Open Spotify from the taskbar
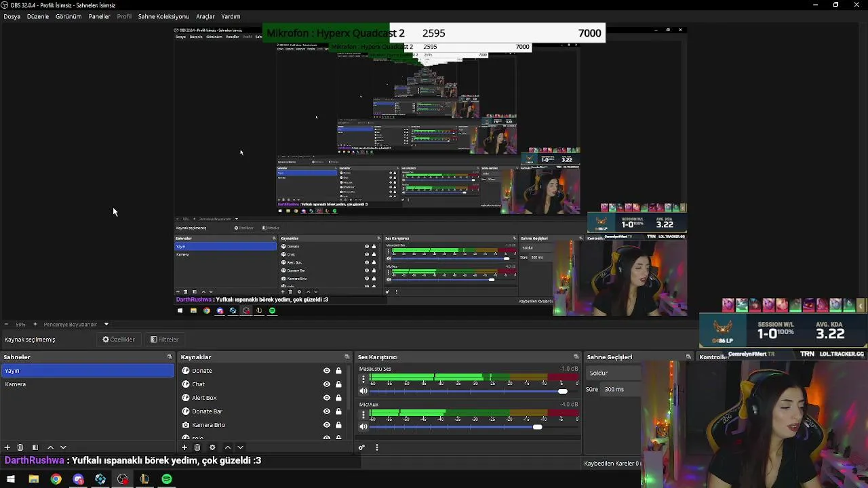 point(167,479)
